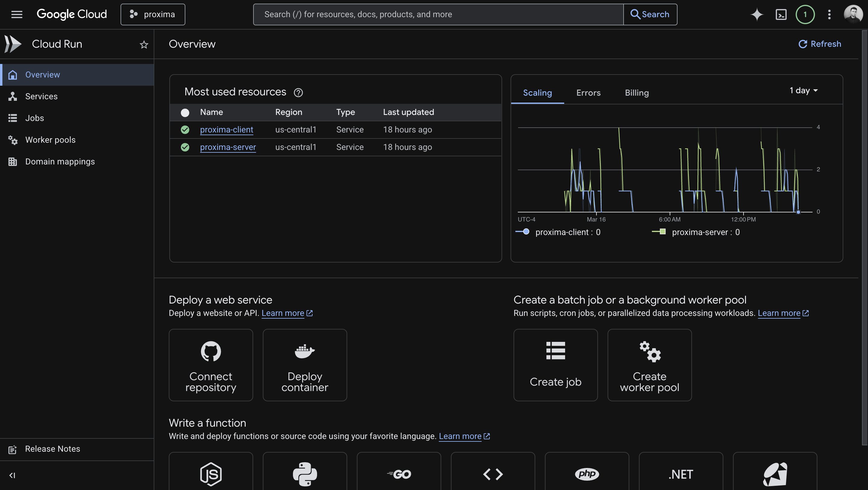The image size is (868, 490).
Task: Open the three-dot settings menu
Action: point(829,14)
